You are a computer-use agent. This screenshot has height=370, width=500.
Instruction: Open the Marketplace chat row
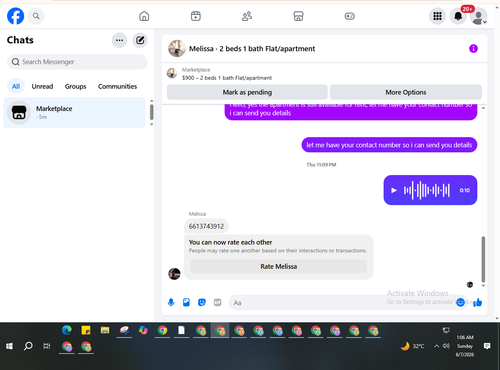(x=74, y=113)
